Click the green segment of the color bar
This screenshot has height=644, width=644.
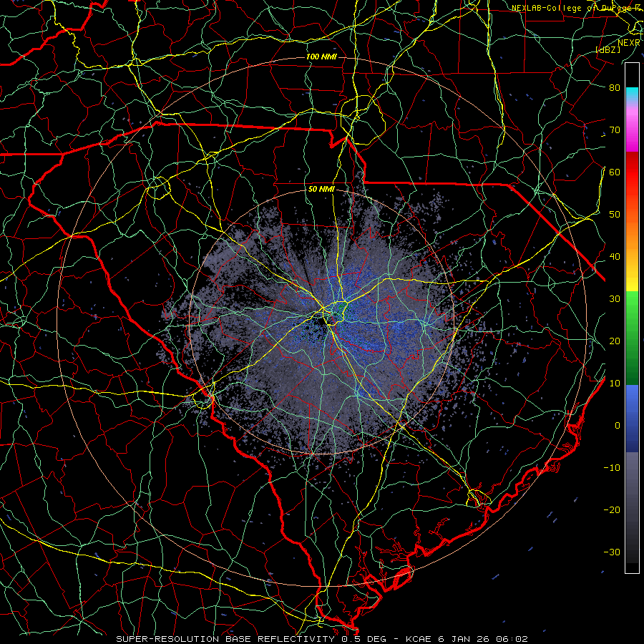click(x=632, y=338)
